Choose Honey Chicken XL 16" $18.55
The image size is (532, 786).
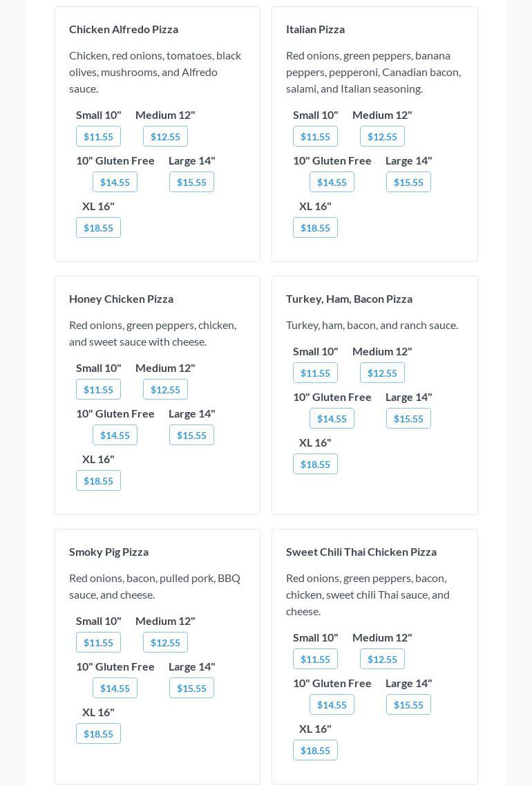98,480
